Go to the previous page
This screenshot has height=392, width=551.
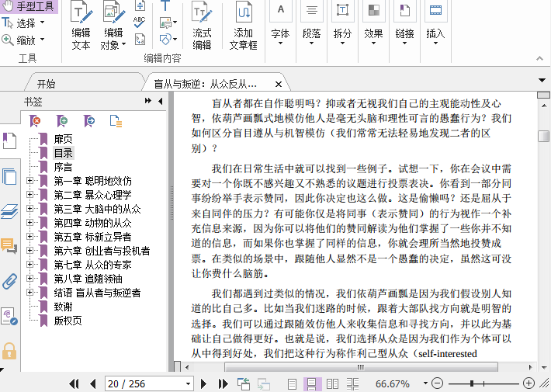[x=93, y=383]
